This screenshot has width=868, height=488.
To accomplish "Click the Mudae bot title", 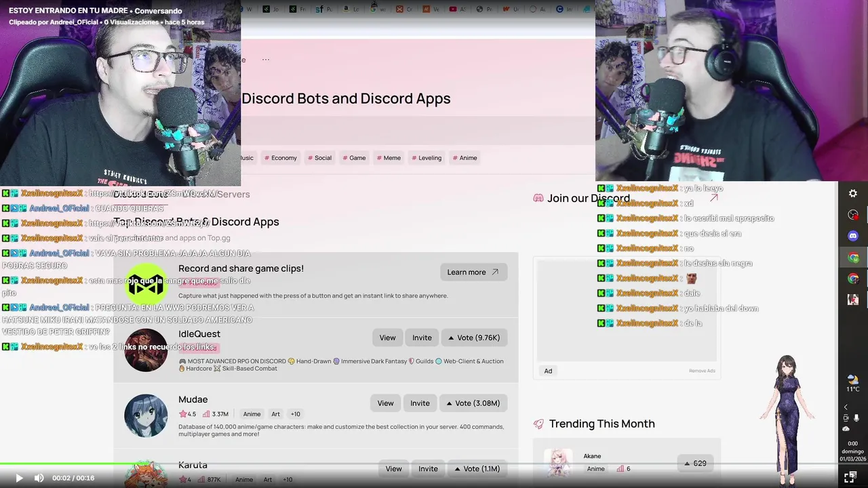I will [x=193, y=399].
